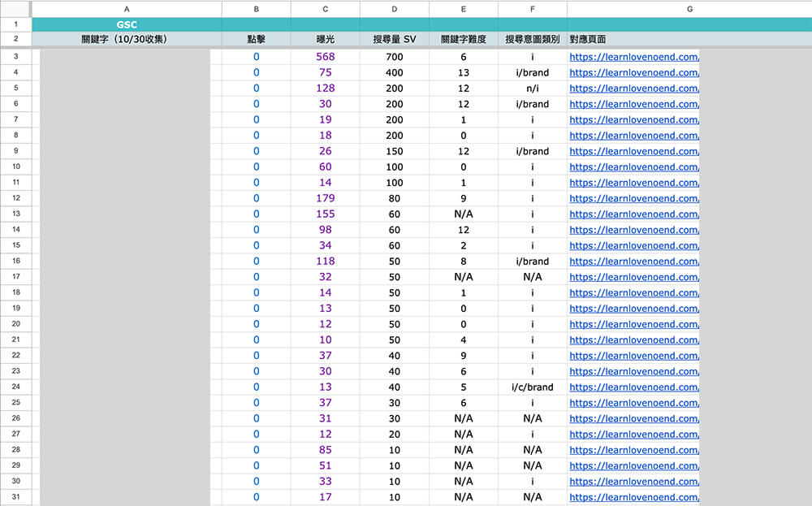Select column G header
Screen dimensions: 812x506
pos(689,9)
